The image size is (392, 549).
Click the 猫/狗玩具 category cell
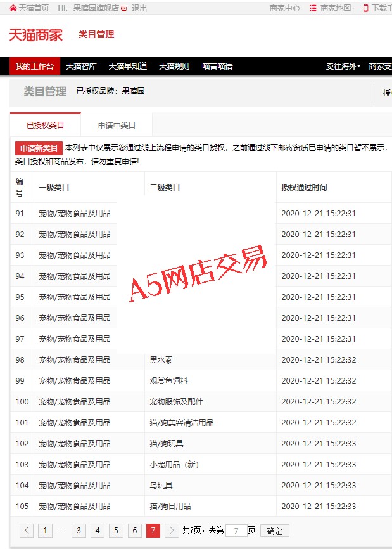[167, 443]
